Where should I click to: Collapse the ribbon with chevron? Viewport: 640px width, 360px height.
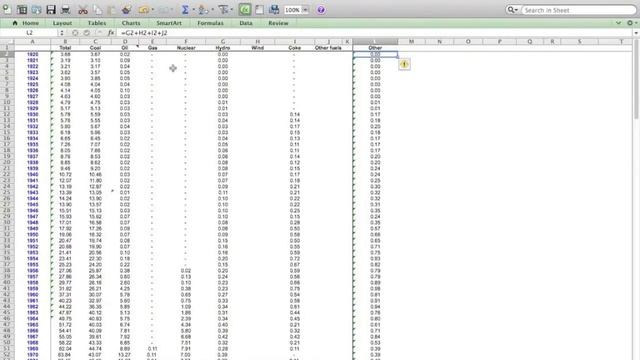click(618, 23)
